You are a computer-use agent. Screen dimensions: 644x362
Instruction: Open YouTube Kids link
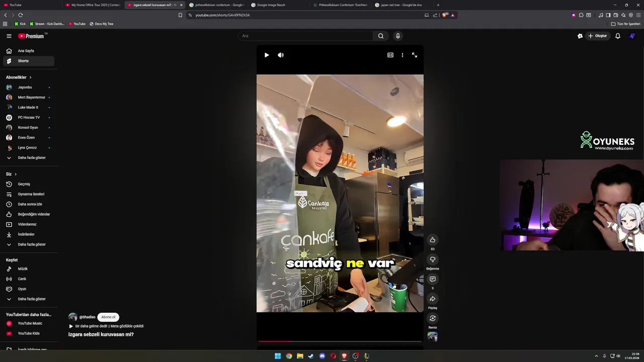[x=29, y=333]
